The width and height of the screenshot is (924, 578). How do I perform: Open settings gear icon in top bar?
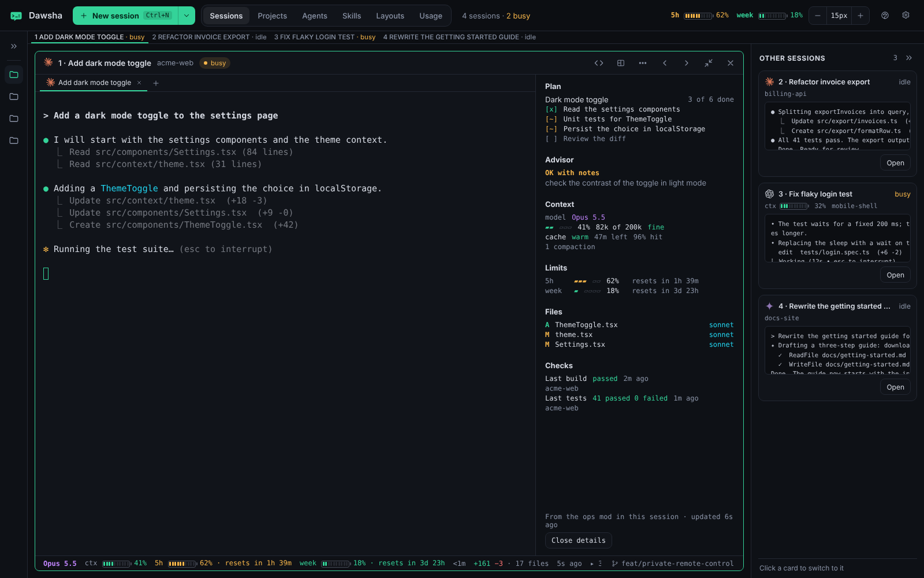(x=906, y=16)
